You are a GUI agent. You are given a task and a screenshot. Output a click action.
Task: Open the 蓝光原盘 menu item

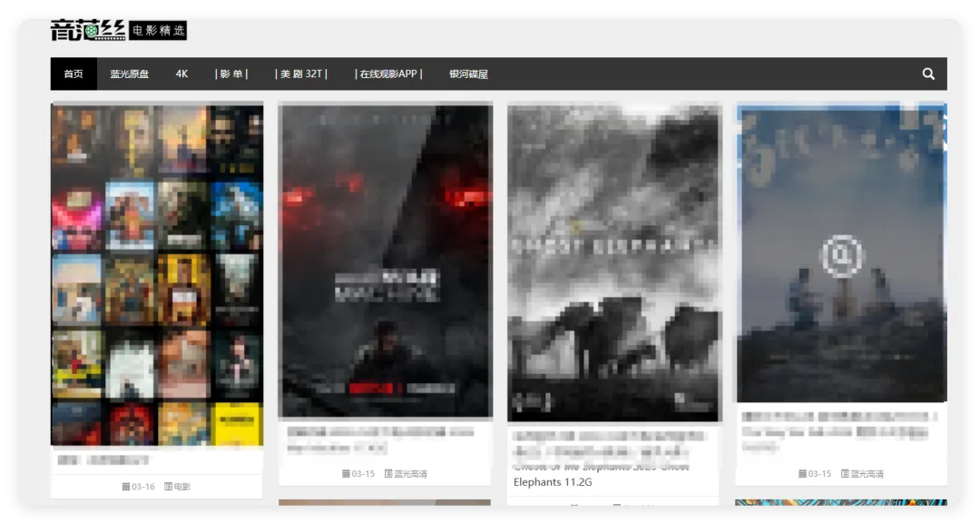click(130, 74)
